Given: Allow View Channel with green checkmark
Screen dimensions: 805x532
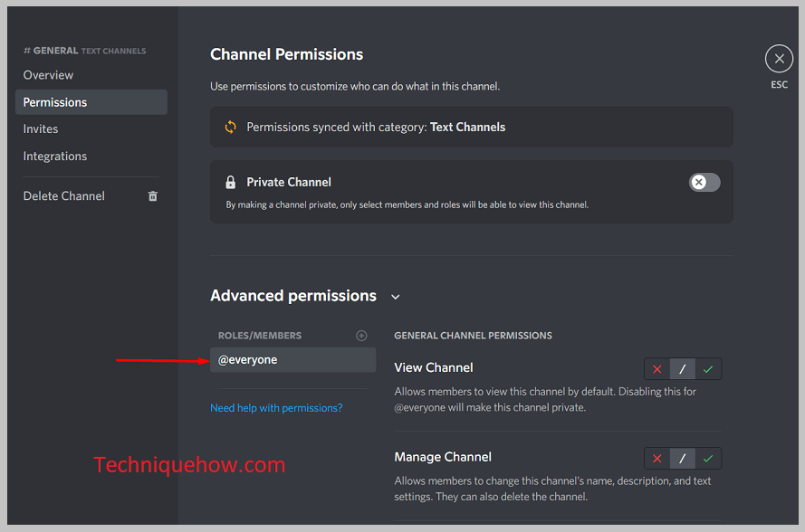Looking at the screenshot, I should pos(708,369).
